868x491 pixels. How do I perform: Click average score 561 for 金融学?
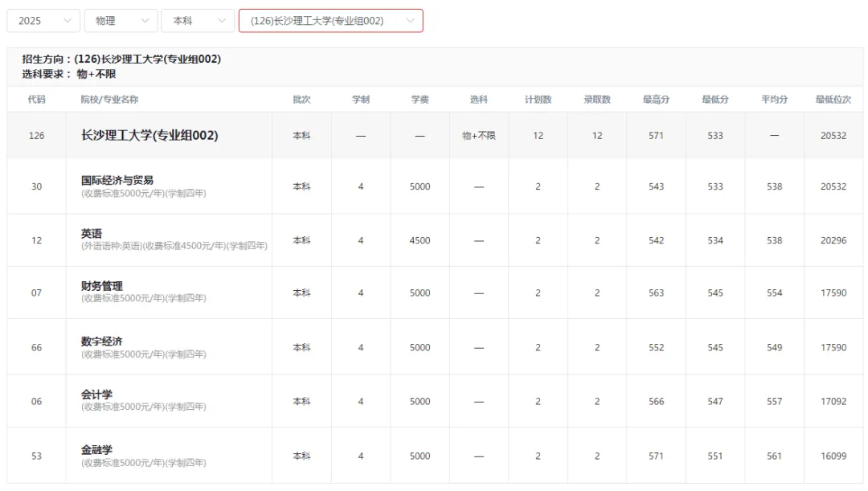click(x=775, y=456)
